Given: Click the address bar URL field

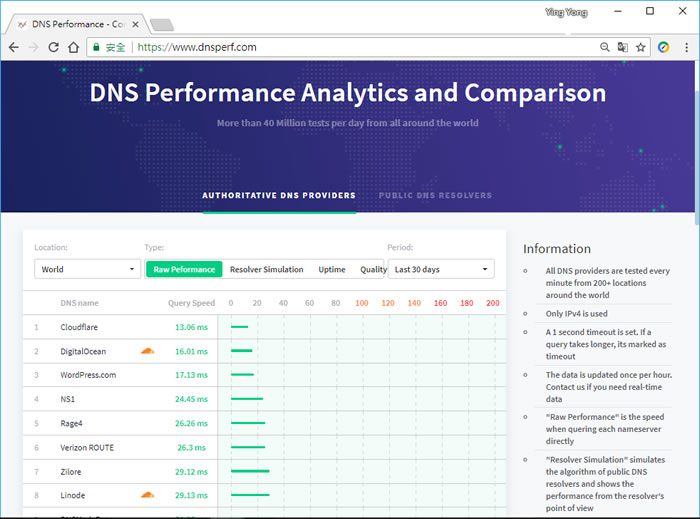Looking at the screenshot, I should pyautogui.click(x=366, y=47).
